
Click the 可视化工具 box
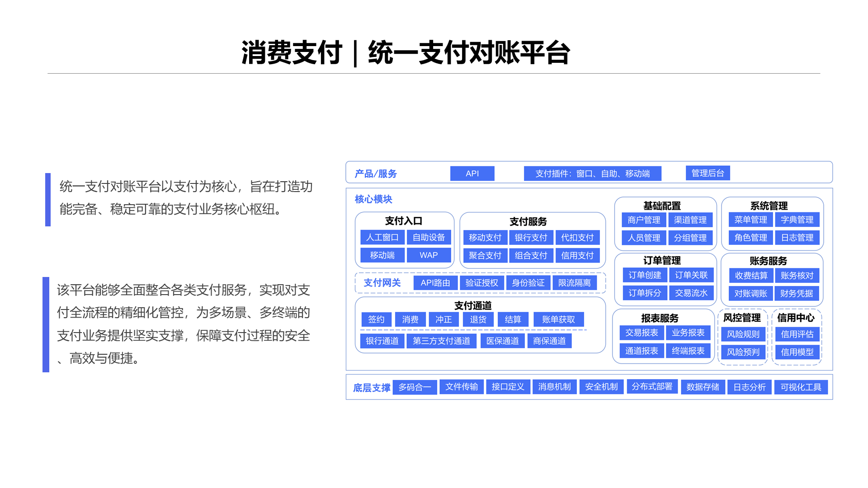coord(801,387)
